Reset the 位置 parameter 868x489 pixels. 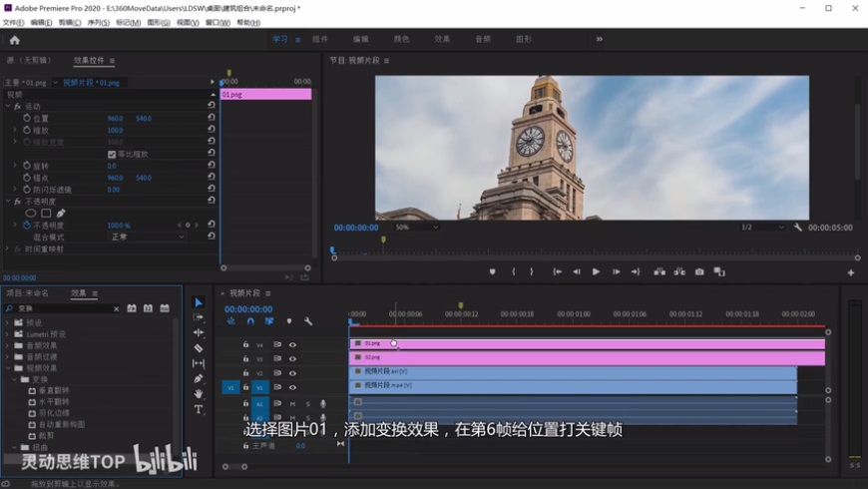pyautogui.click(x=211, y=118)
